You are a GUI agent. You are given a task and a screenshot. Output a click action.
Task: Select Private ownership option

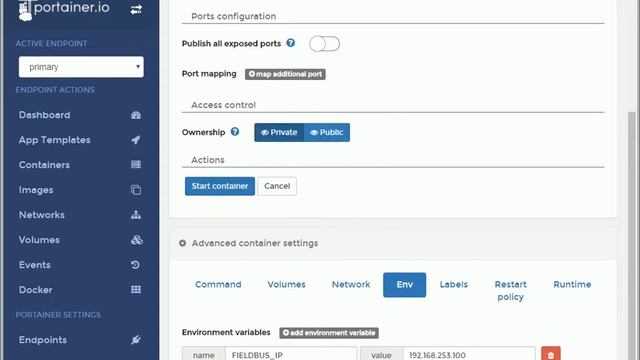[279, 133]
